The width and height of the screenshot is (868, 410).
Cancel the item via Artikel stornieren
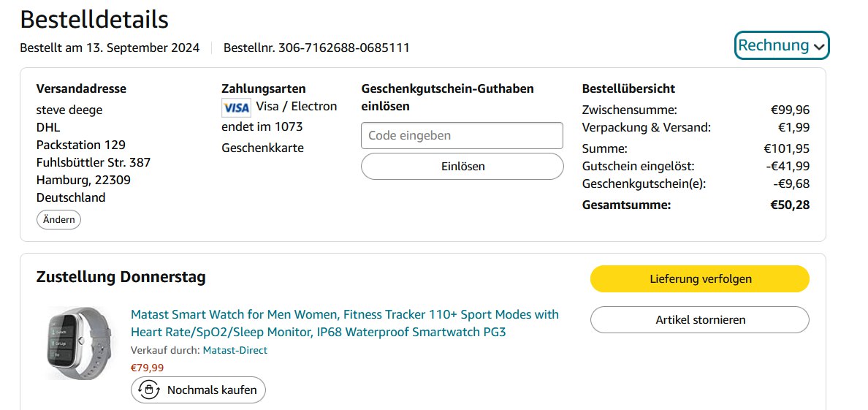(x=699, y=319)
